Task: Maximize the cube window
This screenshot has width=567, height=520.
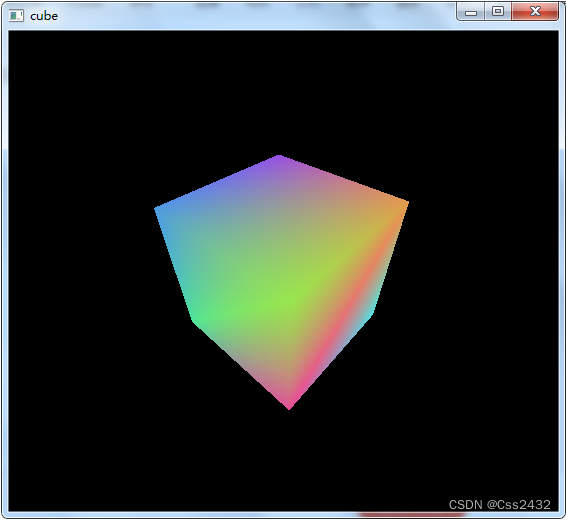Action: 498,12
